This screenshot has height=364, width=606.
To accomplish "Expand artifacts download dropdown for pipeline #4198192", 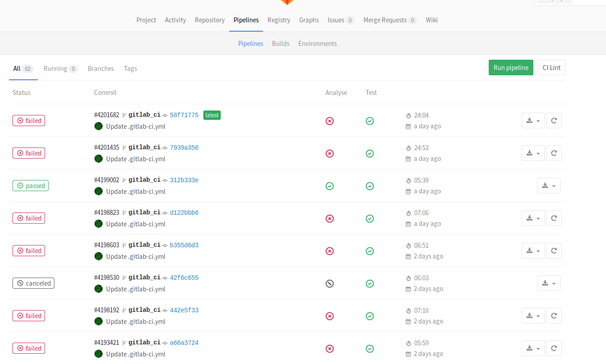I will click(x=533, y=315).
